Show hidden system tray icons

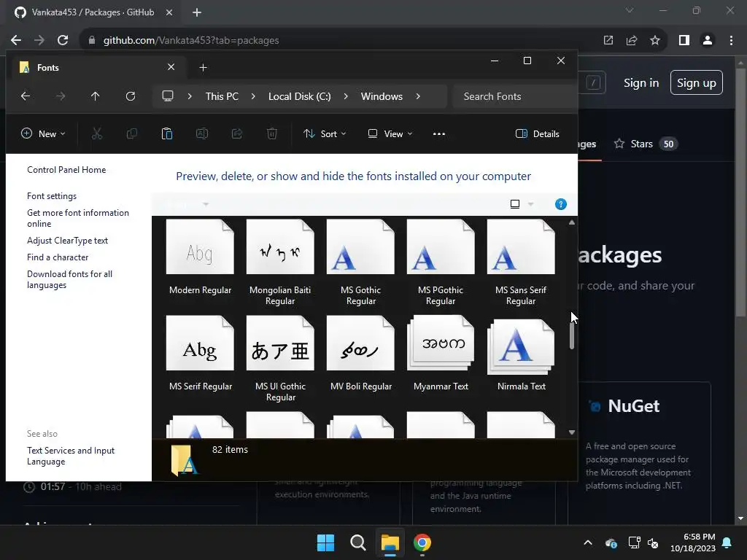pyautogui.click(x=588, y=542)
